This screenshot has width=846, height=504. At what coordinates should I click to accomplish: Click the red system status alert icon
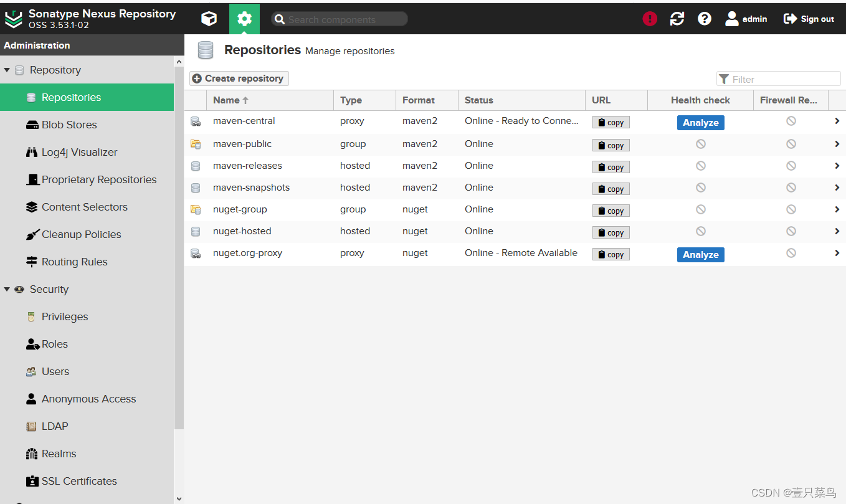click(x=650, y=19)
